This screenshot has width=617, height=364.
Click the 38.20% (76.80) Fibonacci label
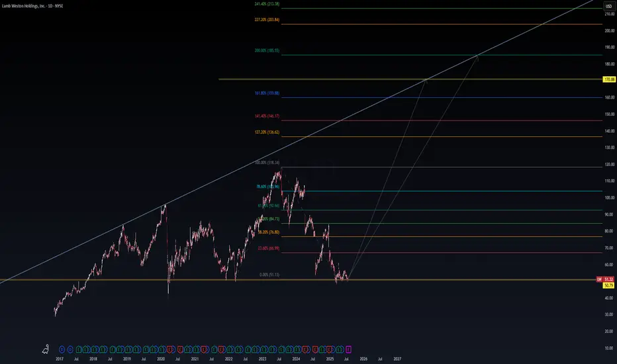[269, 232]
